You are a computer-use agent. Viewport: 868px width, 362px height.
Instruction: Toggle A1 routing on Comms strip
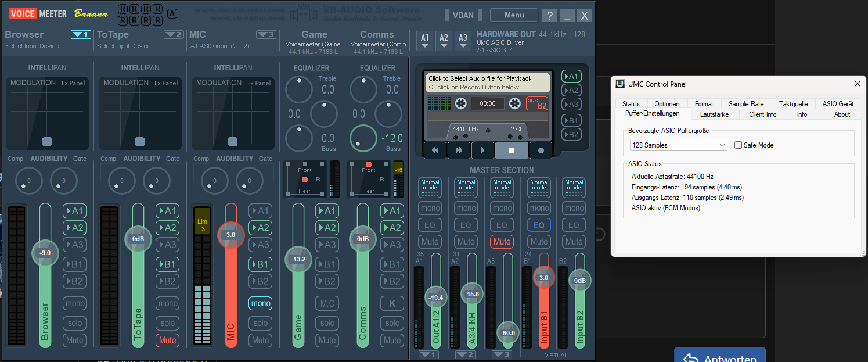pyautogui.click(x=392, y=211)
